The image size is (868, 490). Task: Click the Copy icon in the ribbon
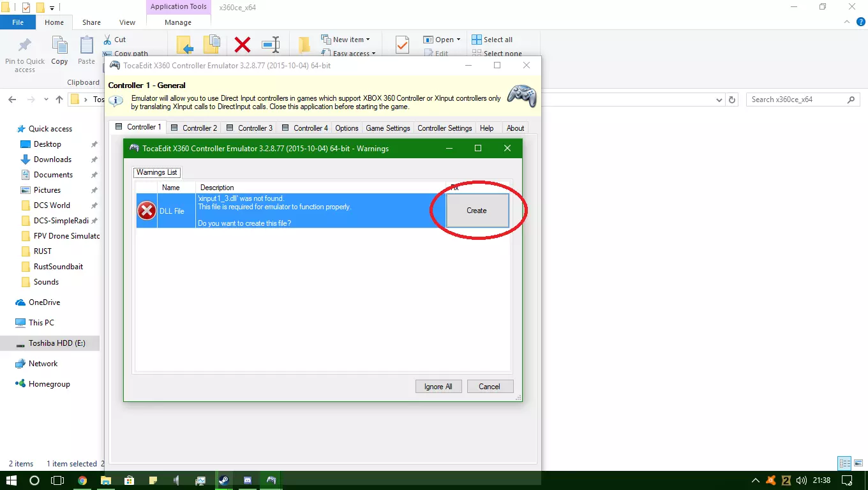click(x=59, y=46)
